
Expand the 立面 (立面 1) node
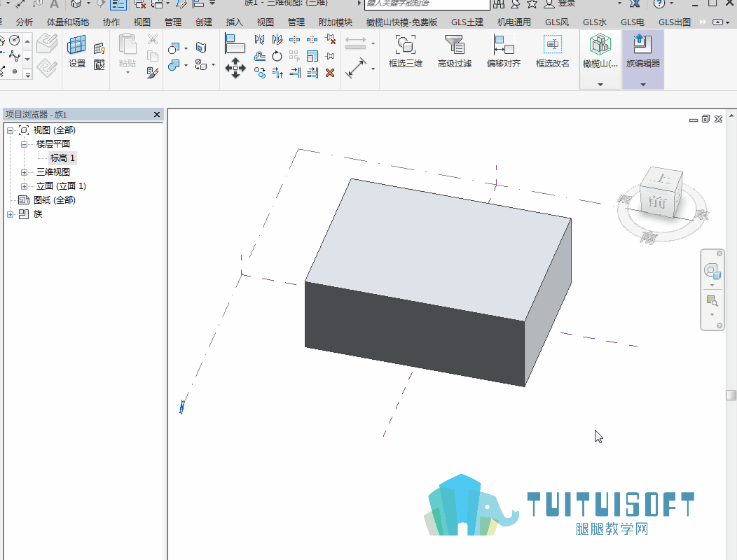click(24, 186)
